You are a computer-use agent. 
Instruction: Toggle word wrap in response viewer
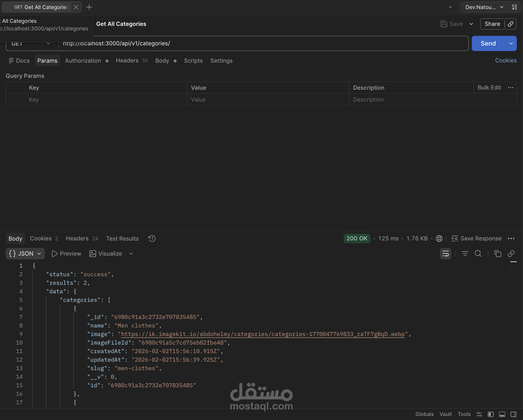445,254
